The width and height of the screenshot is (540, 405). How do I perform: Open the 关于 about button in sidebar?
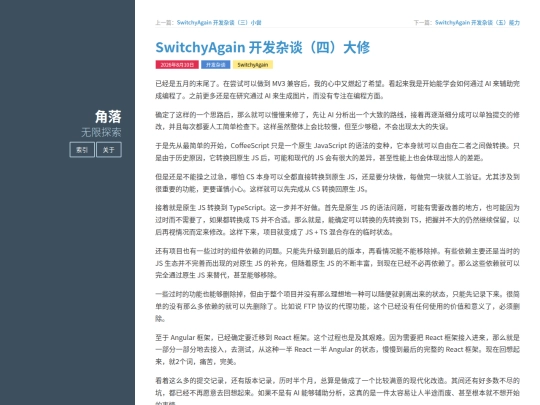[x=109, y=150]
